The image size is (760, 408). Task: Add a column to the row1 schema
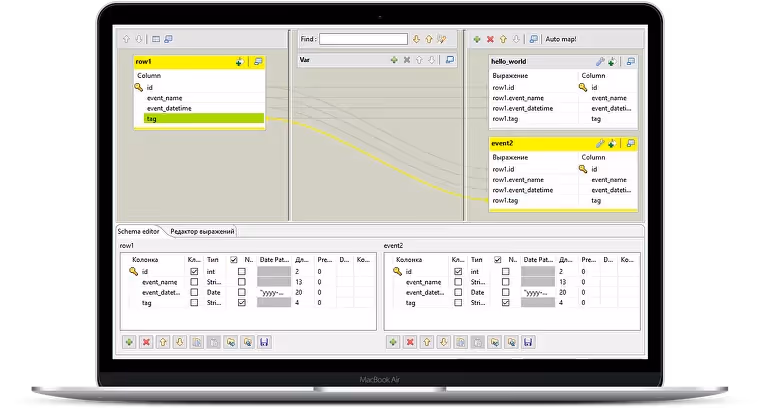point(129,342)
